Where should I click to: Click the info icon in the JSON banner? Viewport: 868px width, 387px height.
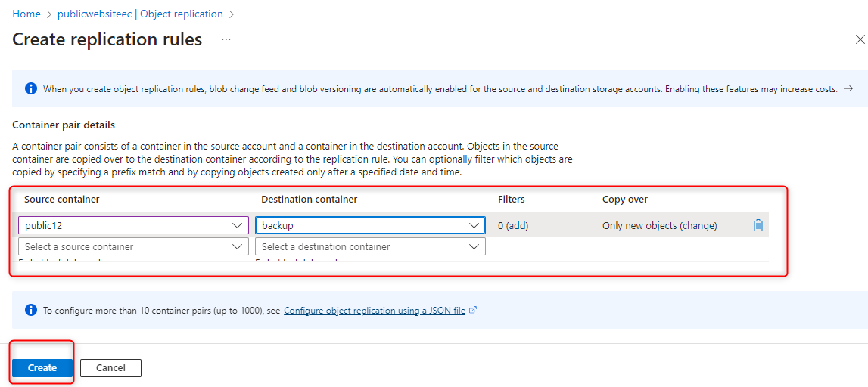pos(31,310)
